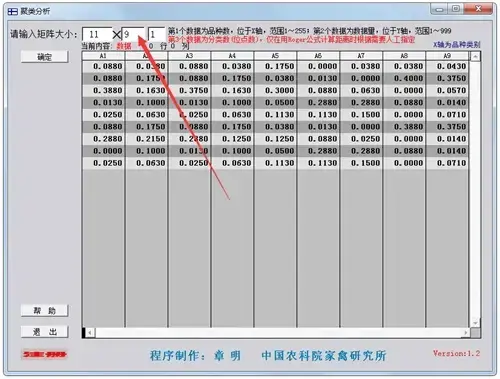The image size is (500, 379).
Task: Select the A8 column header
Action: (x=404, y=56)
